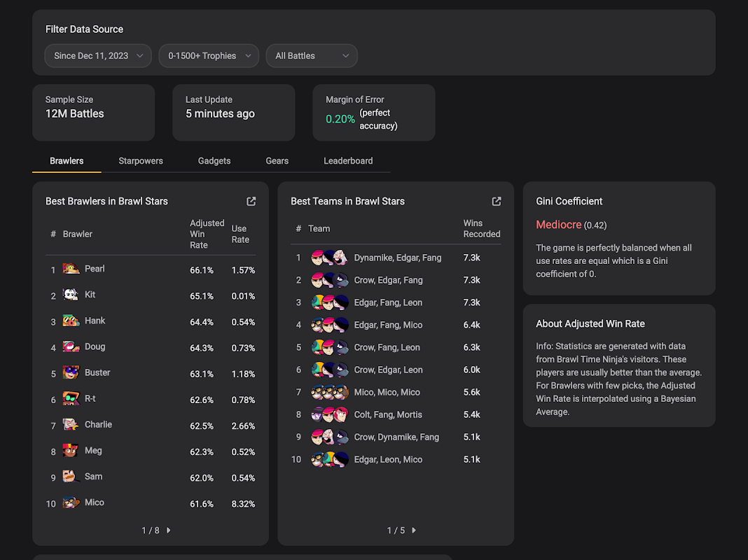Click the 1 / 5 page indicator
748x560 pixels.
(x=396, y=531)
